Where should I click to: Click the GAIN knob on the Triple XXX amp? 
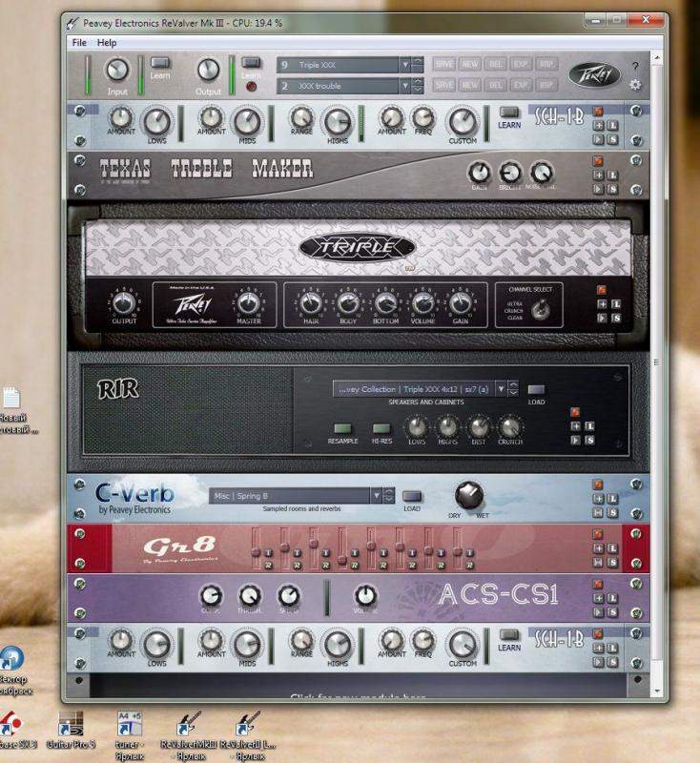[460, 303]
